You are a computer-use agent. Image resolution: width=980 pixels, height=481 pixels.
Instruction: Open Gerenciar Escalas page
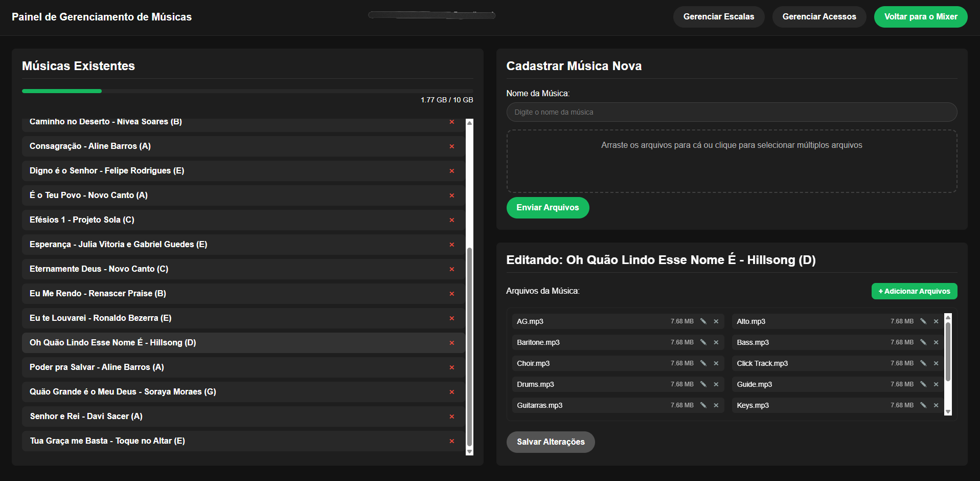718,17
